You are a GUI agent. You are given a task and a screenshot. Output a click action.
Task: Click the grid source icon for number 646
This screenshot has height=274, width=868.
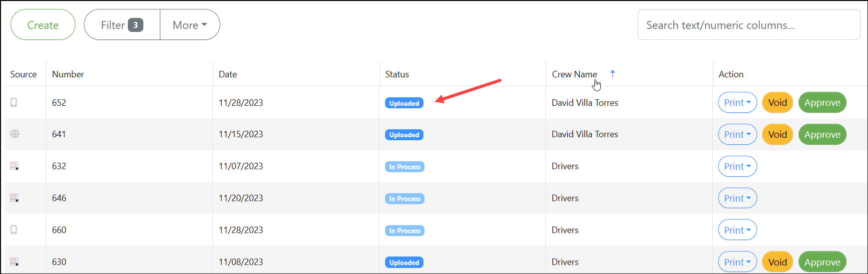14,198
